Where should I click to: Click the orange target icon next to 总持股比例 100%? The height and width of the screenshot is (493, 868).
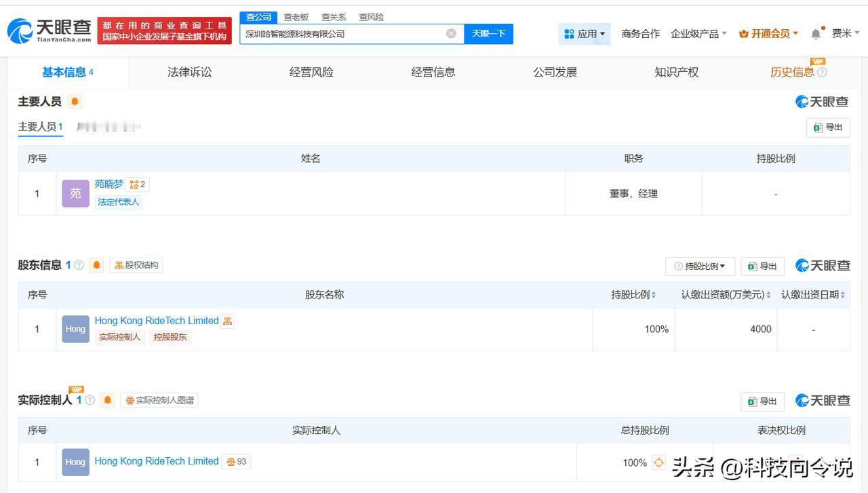tap(658, 462)
